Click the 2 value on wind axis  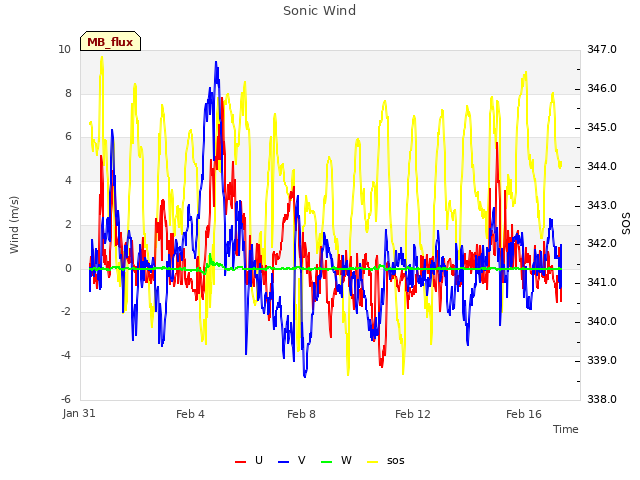68,224
